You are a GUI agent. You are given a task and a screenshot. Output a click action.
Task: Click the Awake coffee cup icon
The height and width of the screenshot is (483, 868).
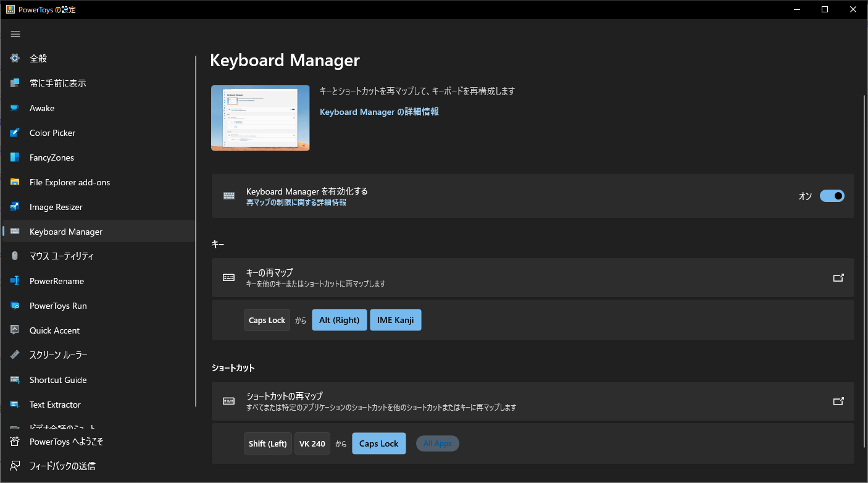click(x=15, y=108)
